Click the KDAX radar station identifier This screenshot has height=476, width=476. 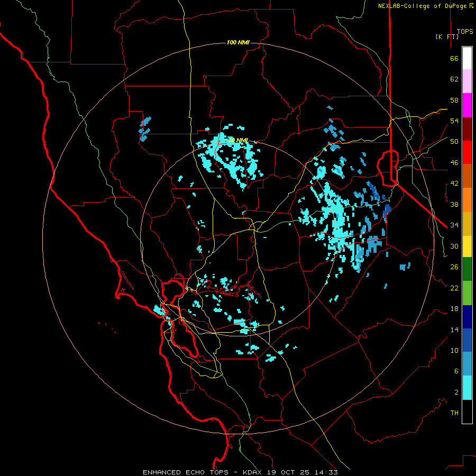[253, 472]
